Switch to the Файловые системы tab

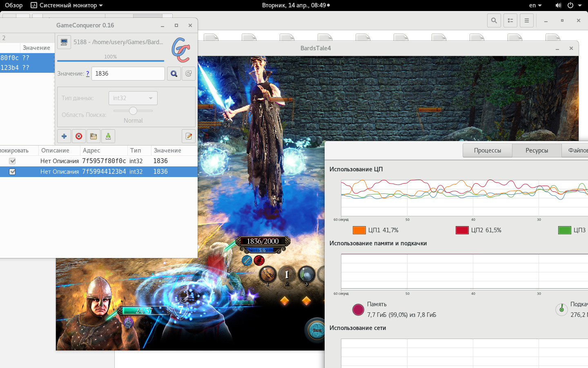tap(575, 150)
